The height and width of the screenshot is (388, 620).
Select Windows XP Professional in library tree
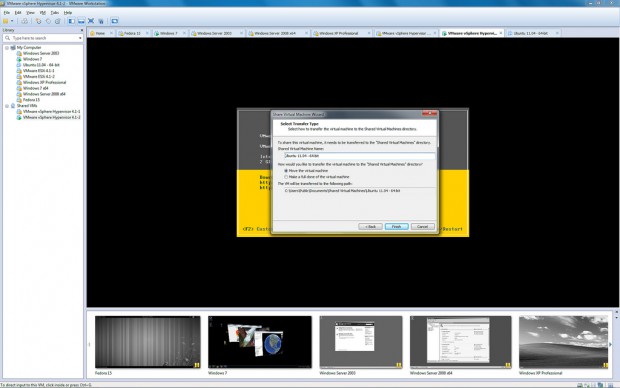pos(44,83)
